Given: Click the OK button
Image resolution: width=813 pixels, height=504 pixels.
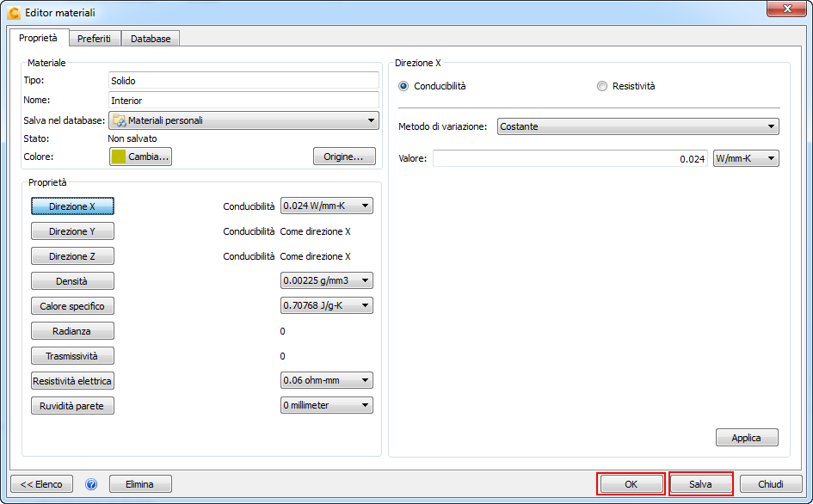Looking at the screenshot, I should point(631,484).
